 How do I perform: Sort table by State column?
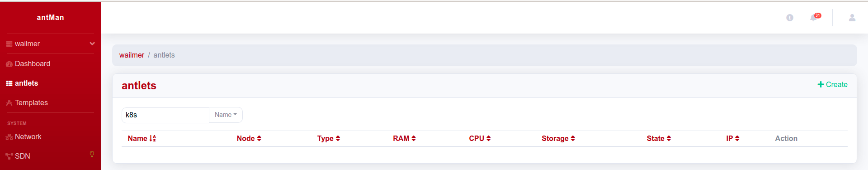pyautogui.click(x=659, y=139)
